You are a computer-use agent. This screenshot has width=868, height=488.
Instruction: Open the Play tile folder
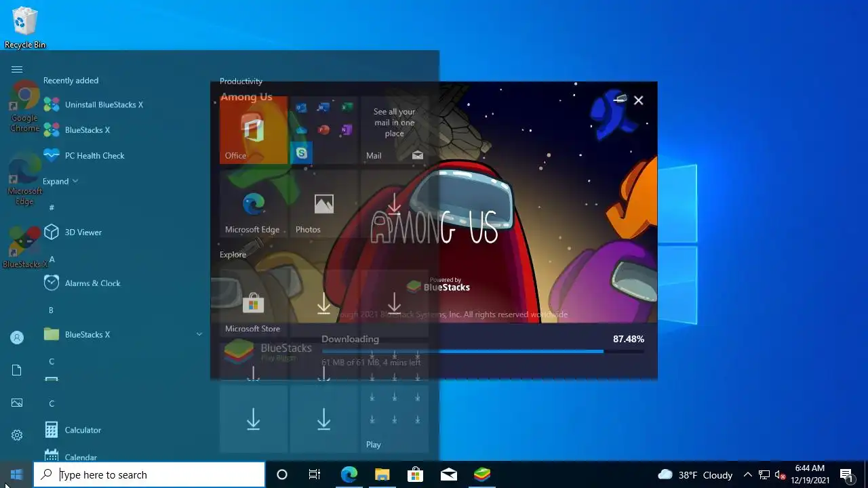coord(395,418)
